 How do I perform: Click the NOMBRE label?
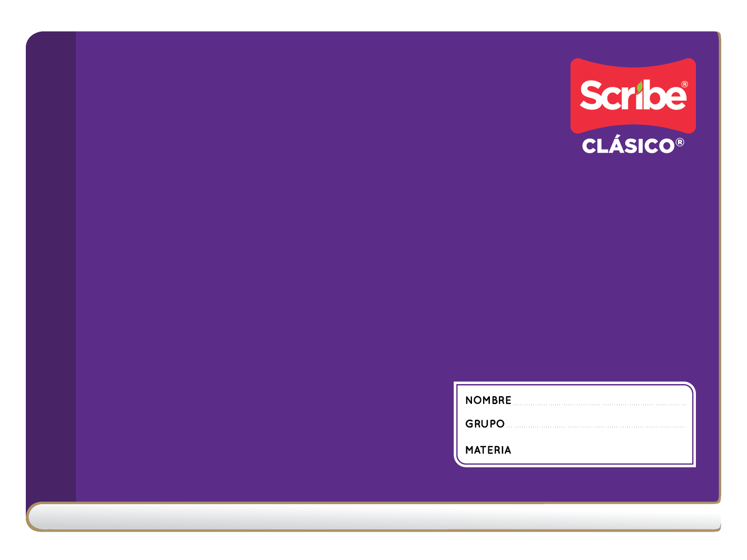coord(488,400)
